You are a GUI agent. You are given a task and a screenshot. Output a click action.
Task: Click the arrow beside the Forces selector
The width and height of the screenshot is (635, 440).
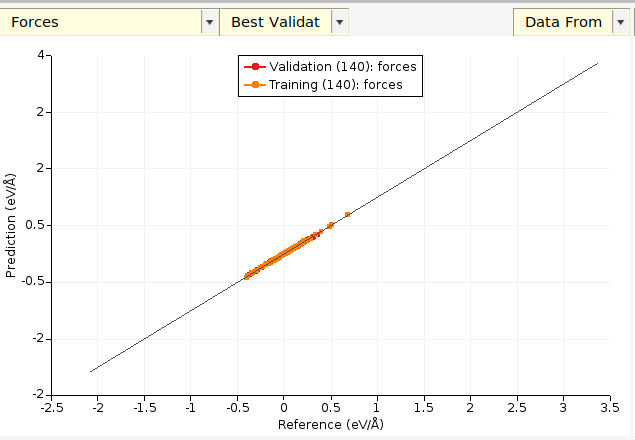(209, 21)
